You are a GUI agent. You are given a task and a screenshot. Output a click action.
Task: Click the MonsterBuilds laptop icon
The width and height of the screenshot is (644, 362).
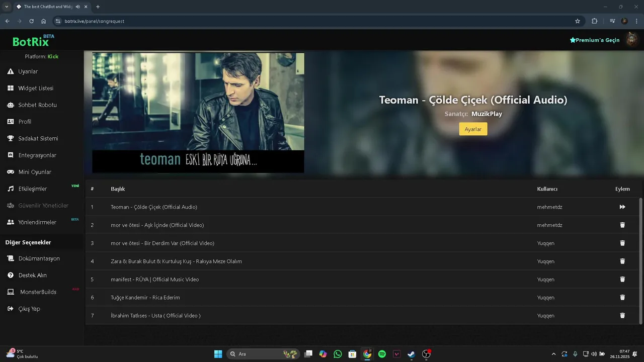(10, 292)
